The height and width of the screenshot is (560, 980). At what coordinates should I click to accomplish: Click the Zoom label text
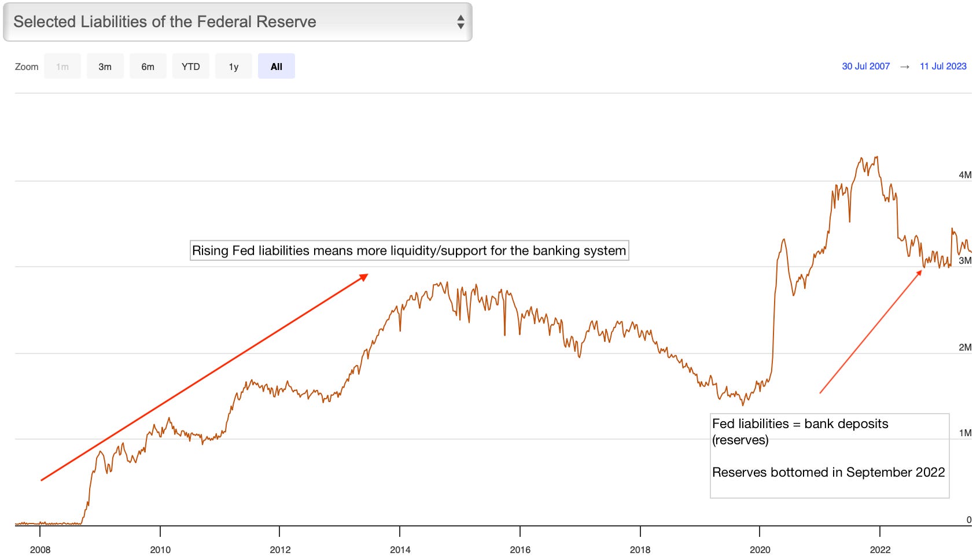pyautogui.click(x=27, y=67)
